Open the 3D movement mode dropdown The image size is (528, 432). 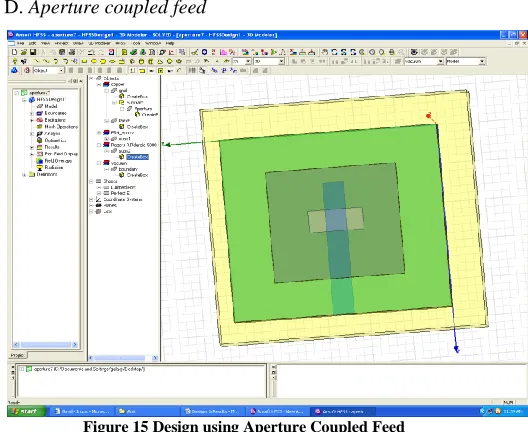pyautogui.click(x=281, y=61)
